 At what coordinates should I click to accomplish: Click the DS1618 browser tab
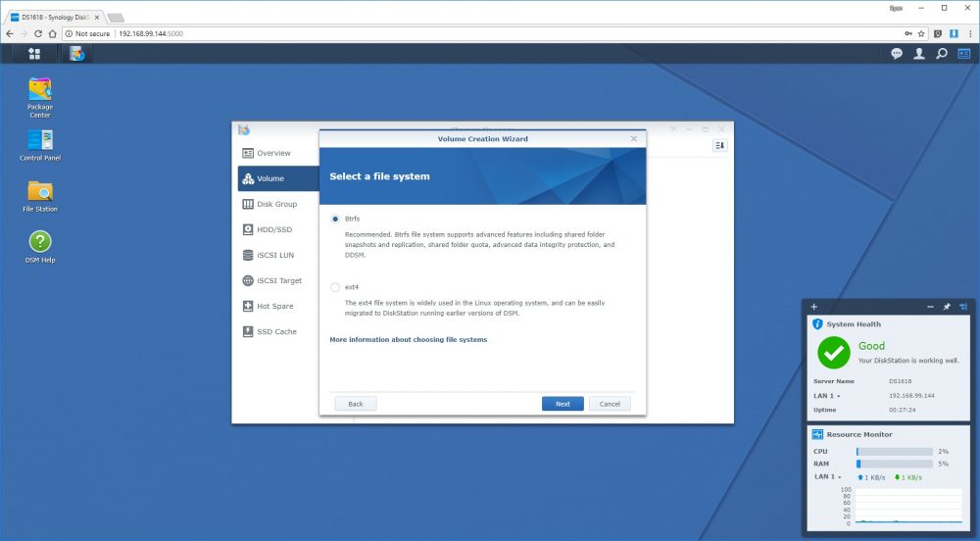click(x=55, y=18)
